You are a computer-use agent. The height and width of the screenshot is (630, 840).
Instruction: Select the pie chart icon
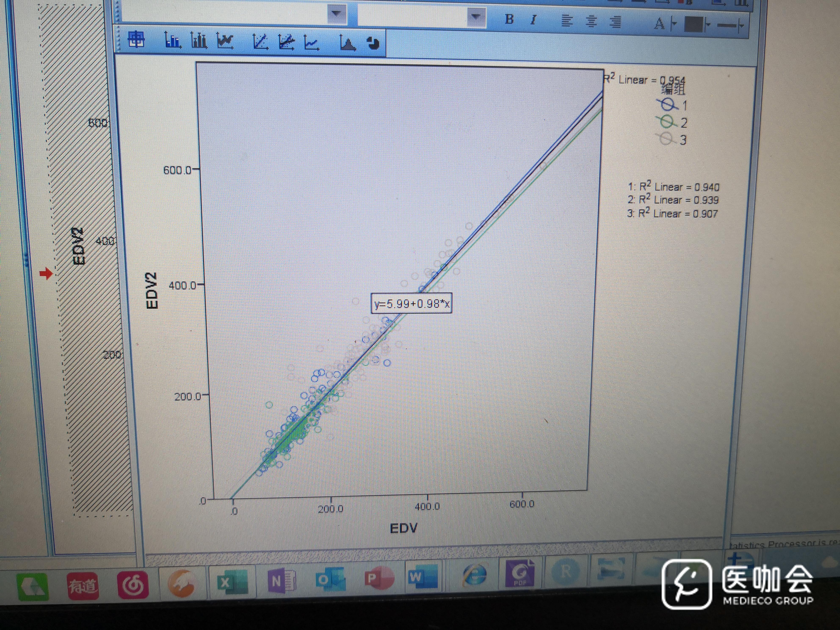(374, 44)
